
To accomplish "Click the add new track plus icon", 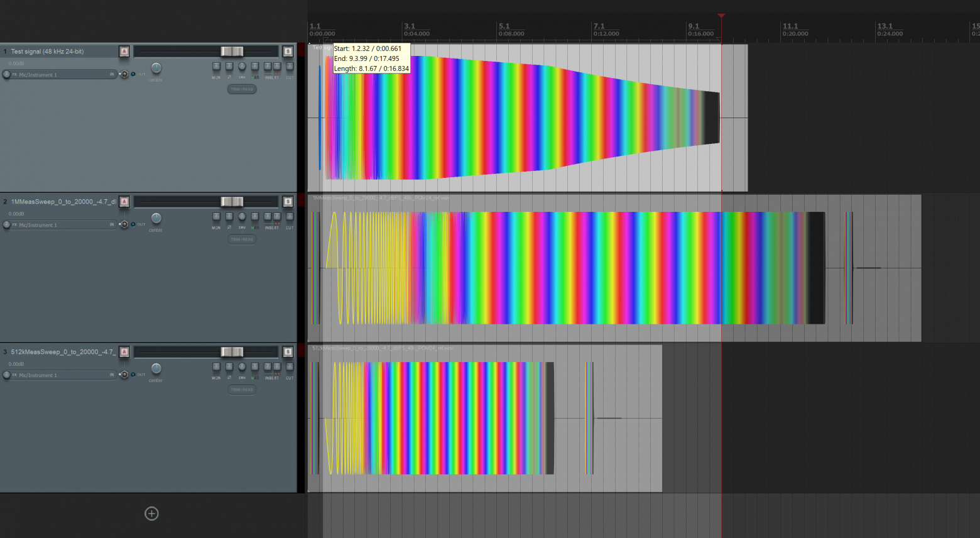I will [151, 513].
